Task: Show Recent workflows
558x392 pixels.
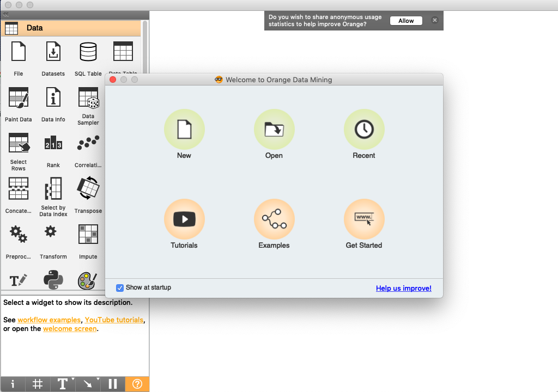Action: pyautogui.click(x=364, y=129)
